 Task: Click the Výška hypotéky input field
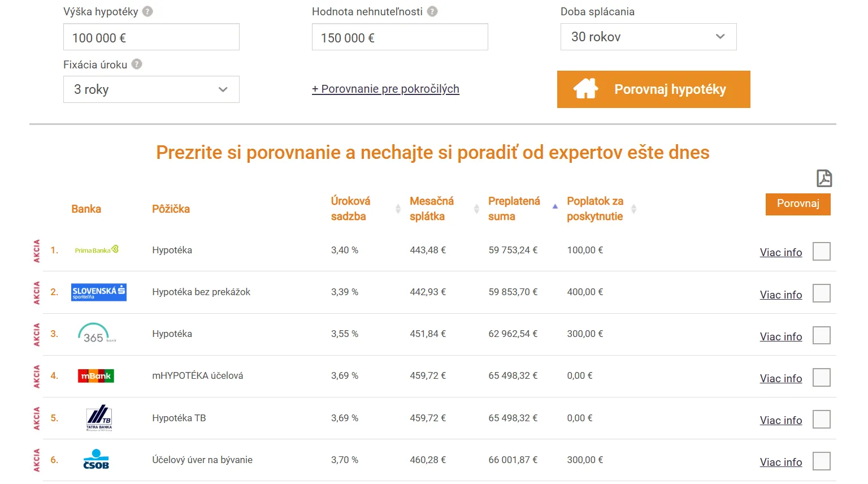point(151,37)
